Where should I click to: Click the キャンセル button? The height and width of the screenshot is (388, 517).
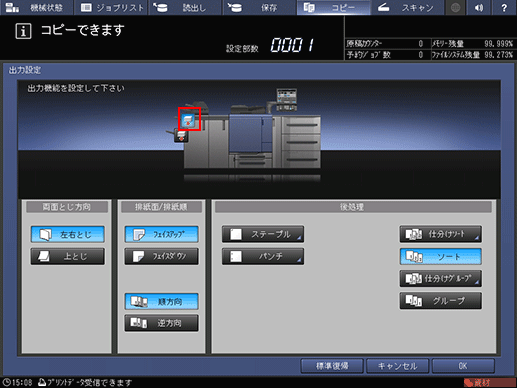coord(397,366)
